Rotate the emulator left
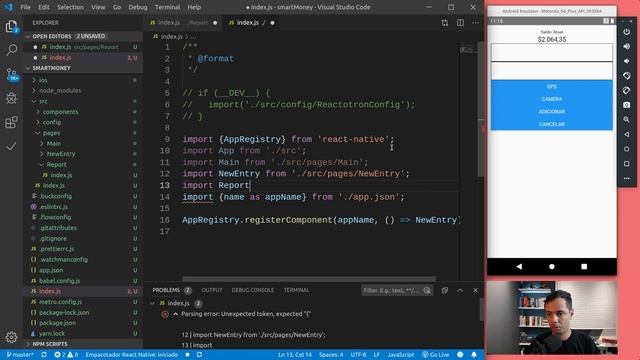This screenshot has height=360, width=640. pyautogui.click(x=626, y=76)
